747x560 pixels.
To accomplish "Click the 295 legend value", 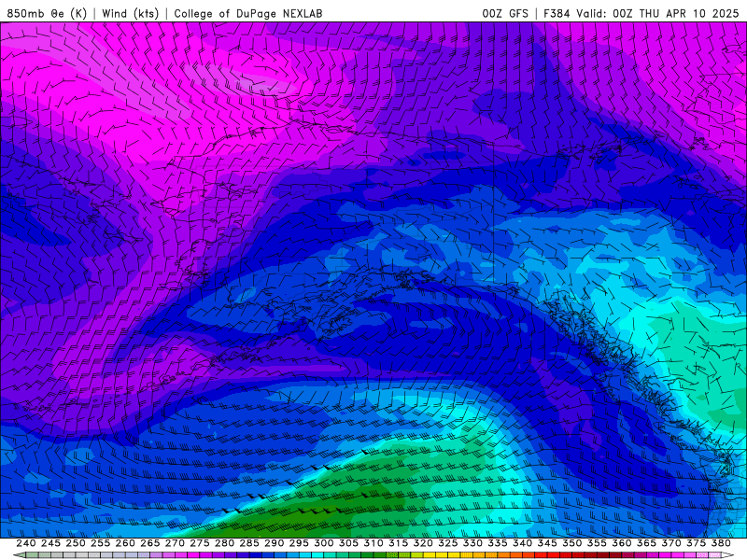I will coord(299,543).
